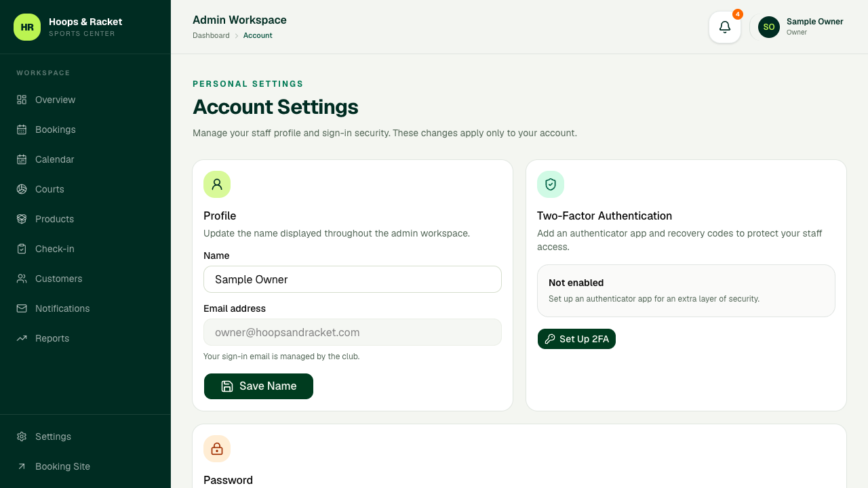Click the Two-Factor shield icon
The width and height of the screenshot is (868, 488).
tap(551, 184)
